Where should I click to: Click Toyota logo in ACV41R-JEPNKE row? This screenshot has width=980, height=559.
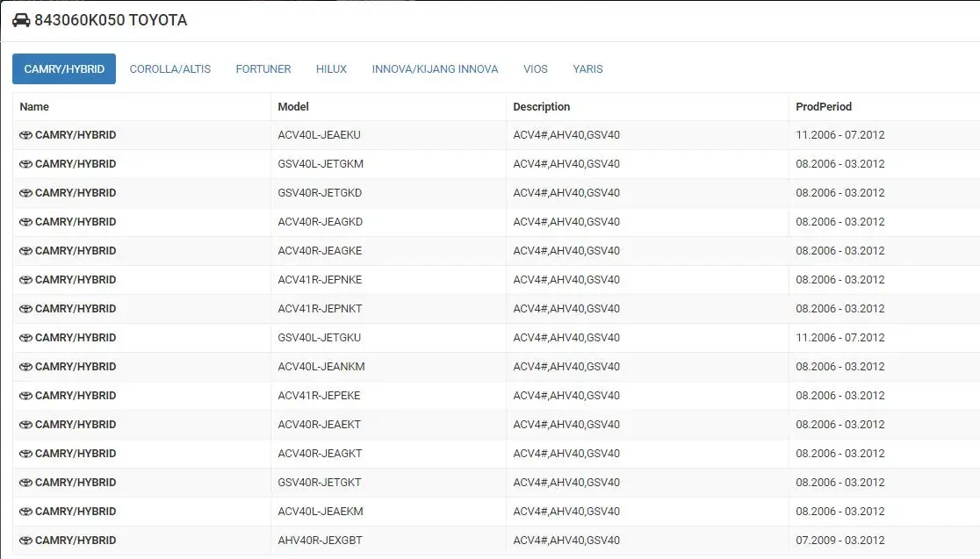(25, 280)
